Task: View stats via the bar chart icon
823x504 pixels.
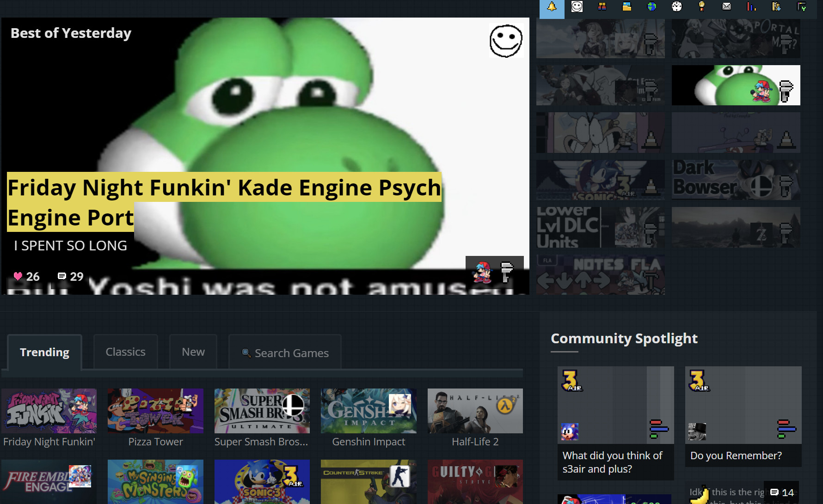Action: 752,7
